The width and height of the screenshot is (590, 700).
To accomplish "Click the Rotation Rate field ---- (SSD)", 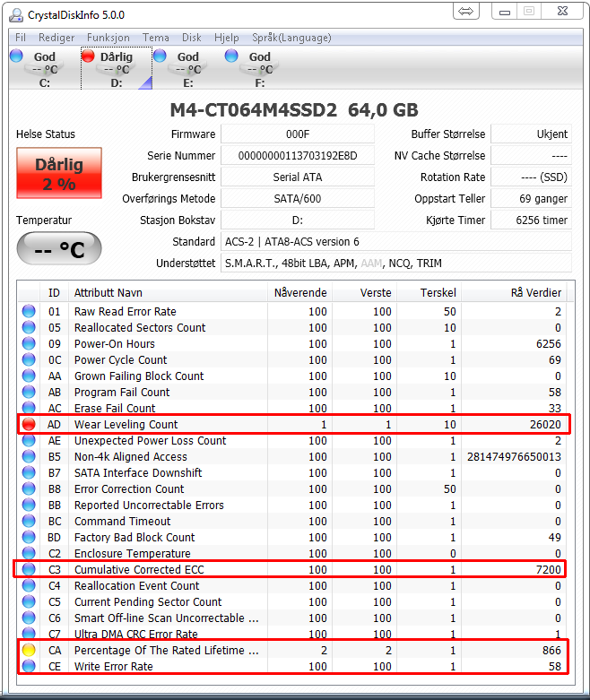I will pos(531,177).
